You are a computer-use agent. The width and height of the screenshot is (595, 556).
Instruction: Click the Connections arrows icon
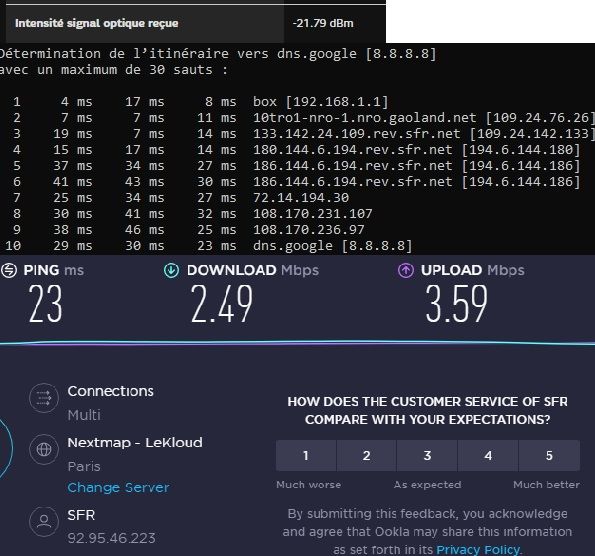44,398
